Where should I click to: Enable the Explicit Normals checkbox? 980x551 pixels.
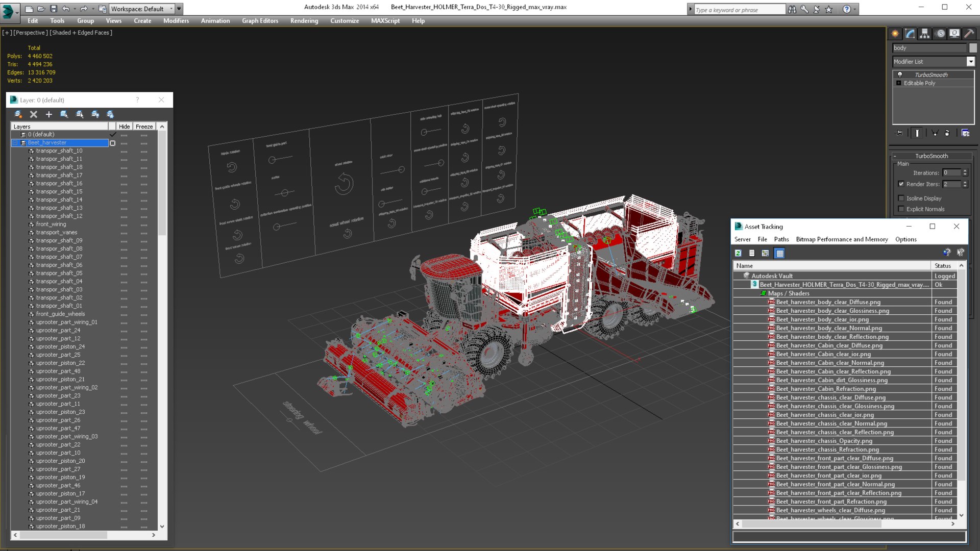point(901,209)
